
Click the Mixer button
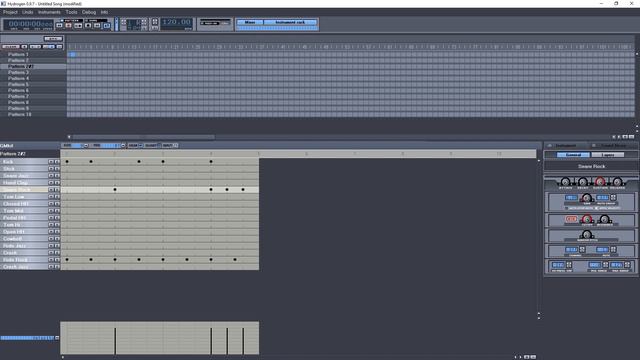(x=250, y=22)
